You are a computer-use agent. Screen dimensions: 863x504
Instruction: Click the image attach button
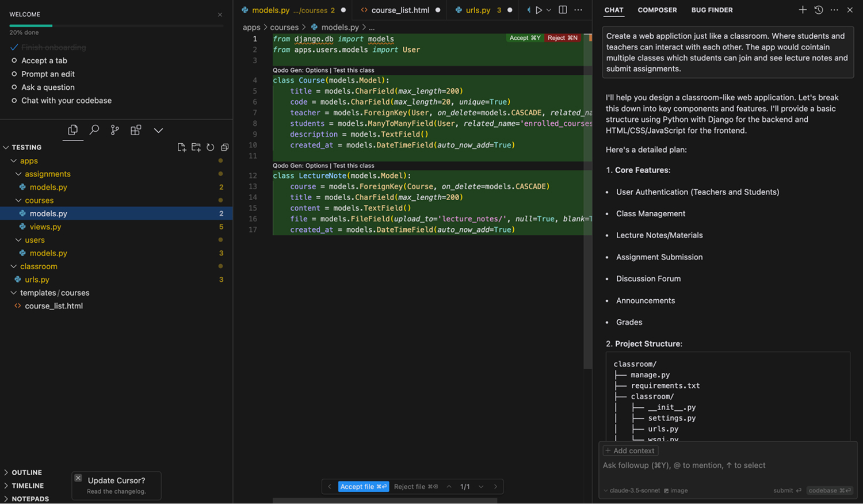[676, 491]
